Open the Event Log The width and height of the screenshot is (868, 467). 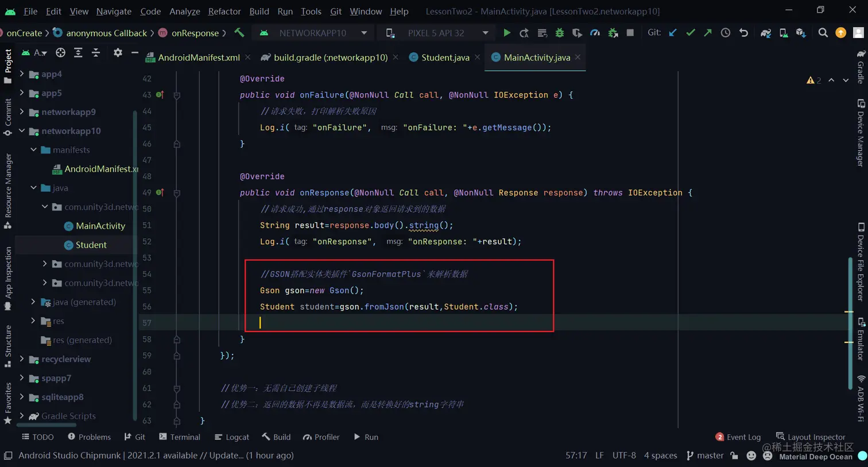738,437
